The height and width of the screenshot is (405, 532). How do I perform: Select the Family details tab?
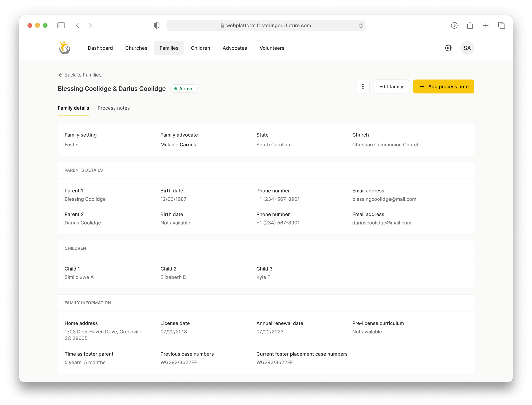click(x=73, y=108)
